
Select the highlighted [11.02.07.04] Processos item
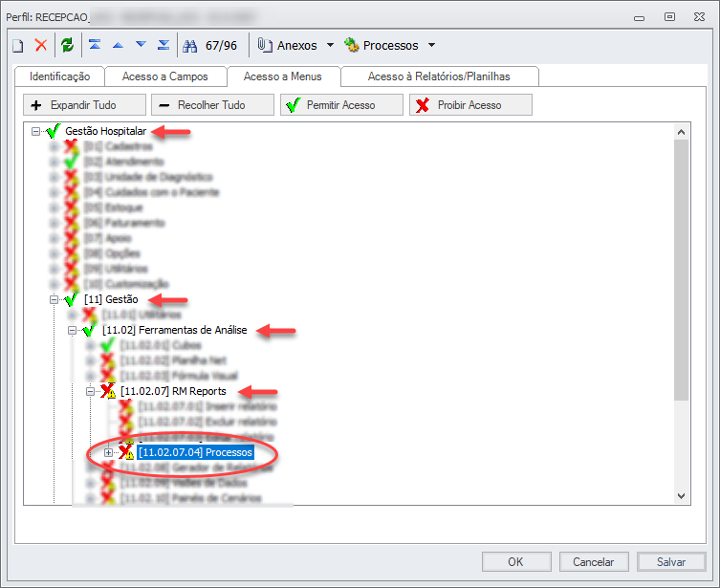[196, 452]
